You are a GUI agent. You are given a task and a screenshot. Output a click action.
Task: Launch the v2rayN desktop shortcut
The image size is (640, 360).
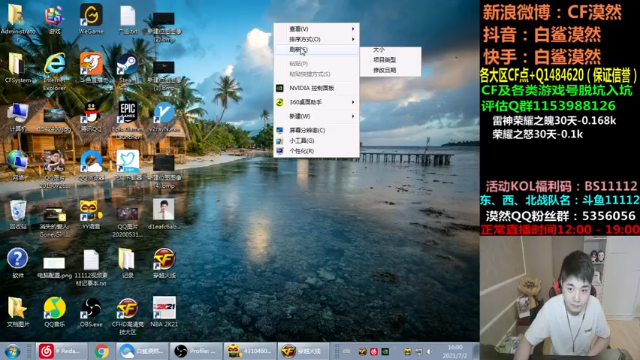point(164,116)
